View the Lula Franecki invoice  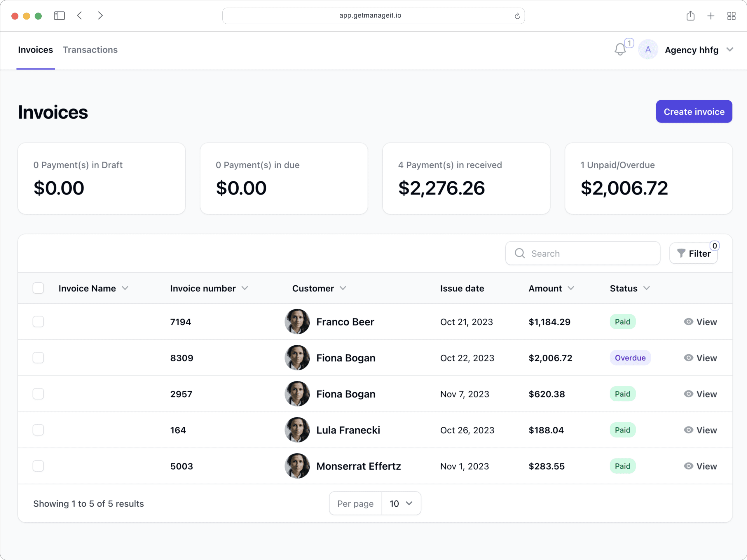[x=700, y=430]
